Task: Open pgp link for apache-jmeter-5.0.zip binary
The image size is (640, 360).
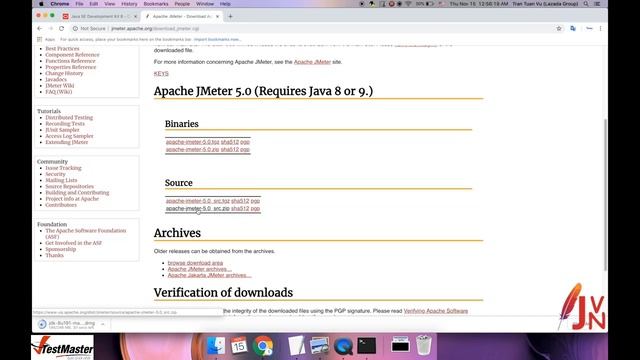Action: [x=245, y=149]
